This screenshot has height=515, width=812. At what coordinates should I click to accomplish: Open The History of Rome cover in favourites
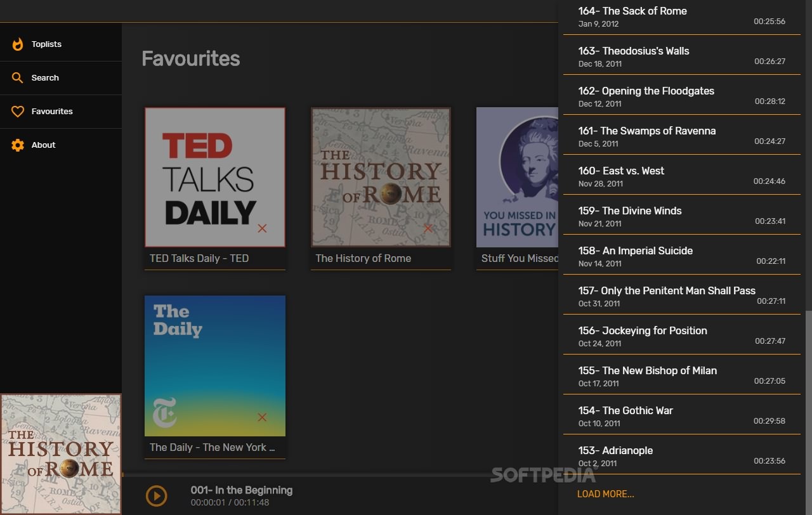pyautogui.click(x=381, y=177)
